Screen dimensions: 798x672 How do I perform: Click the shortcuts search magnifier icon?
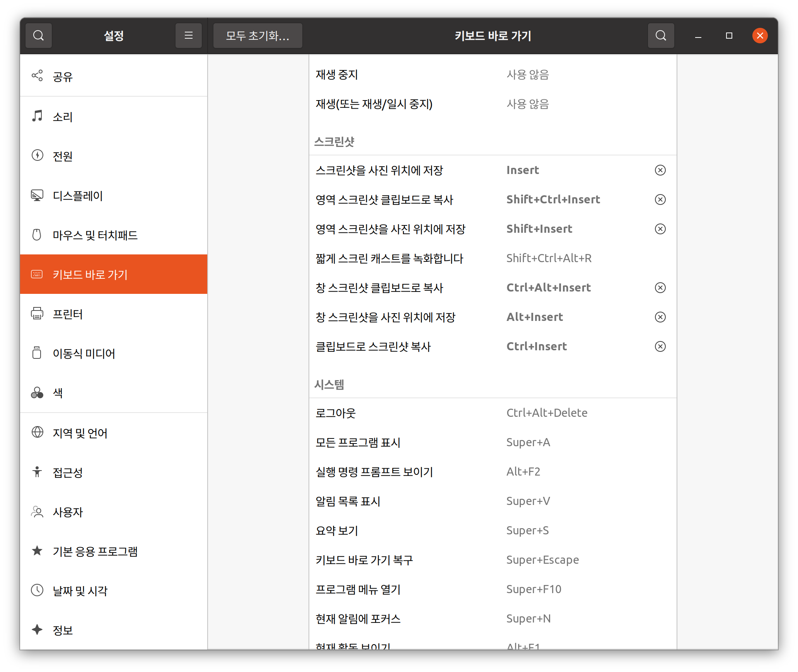tap(661, 36)
